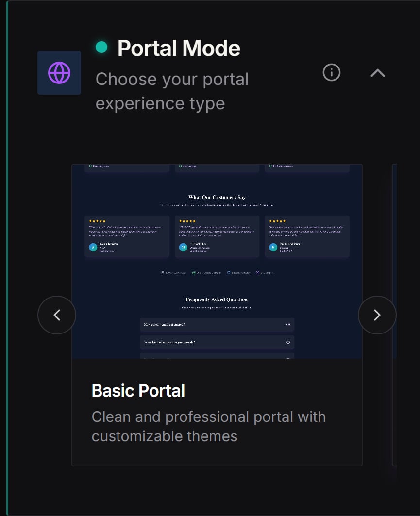The image size is (420, 516).
Task: Click the Portal Mode heading
Action: click(179, 48)
